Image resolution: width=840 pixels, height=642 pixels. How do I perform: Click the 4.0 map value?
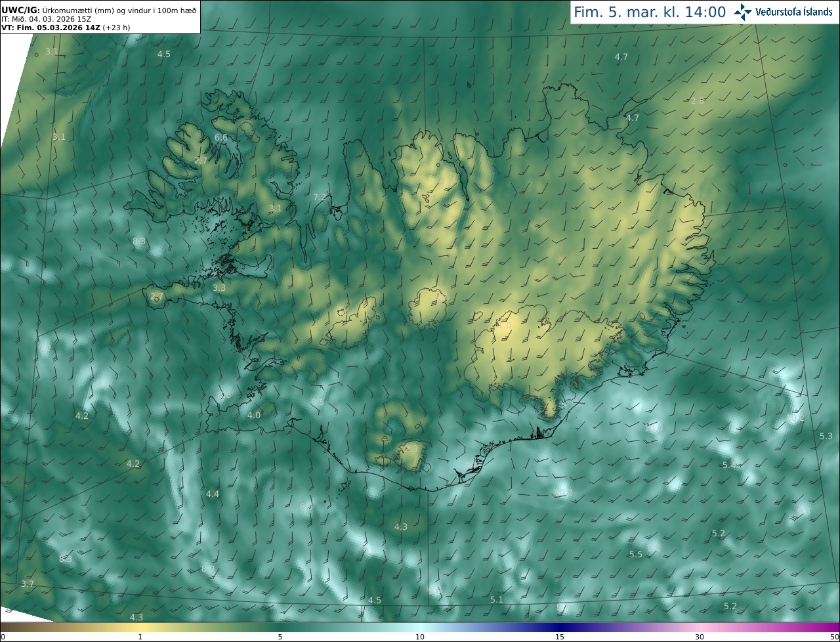tap(254, 415)
